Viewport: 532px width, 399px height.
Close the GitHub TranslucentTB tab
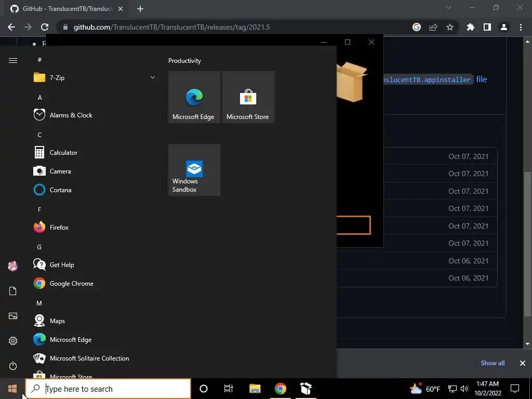pos(121,9)
